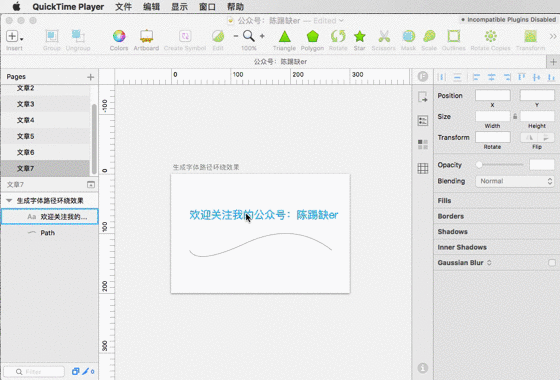Zoom out with the minus button
Screen dimensions: 560x380
pos(236,36)
